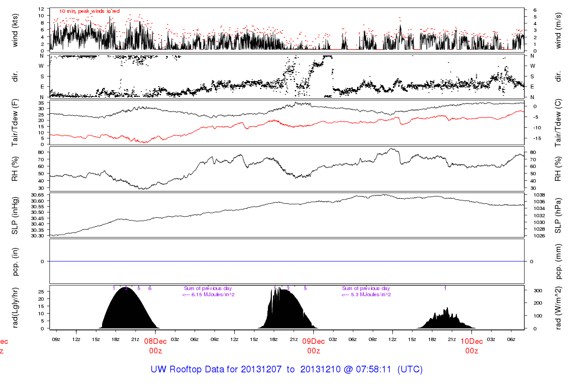Click the "pcp. (mm)" axis label
This screenshot has height=392, width=574.
[x=558, y=262]
